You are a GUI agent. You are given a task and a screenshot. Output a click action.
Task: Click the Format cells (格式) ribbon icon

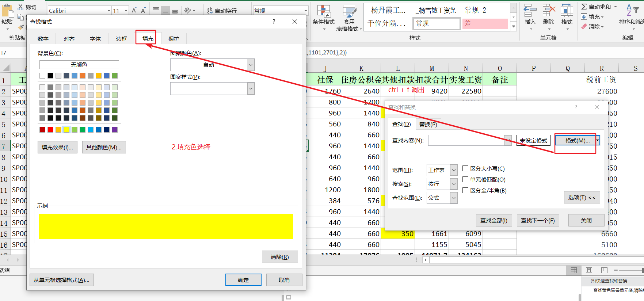[x=567, y=11]
